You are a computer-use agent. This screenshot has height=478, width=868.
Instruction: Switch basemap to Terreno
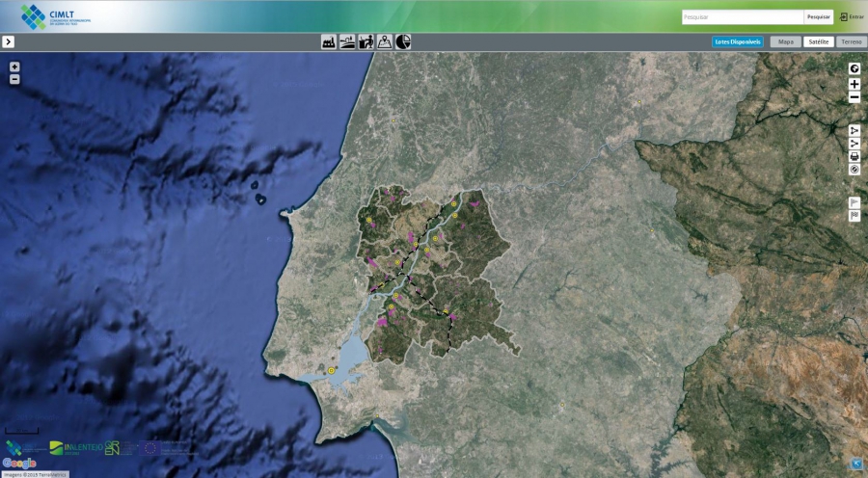[x=851, y=42]
